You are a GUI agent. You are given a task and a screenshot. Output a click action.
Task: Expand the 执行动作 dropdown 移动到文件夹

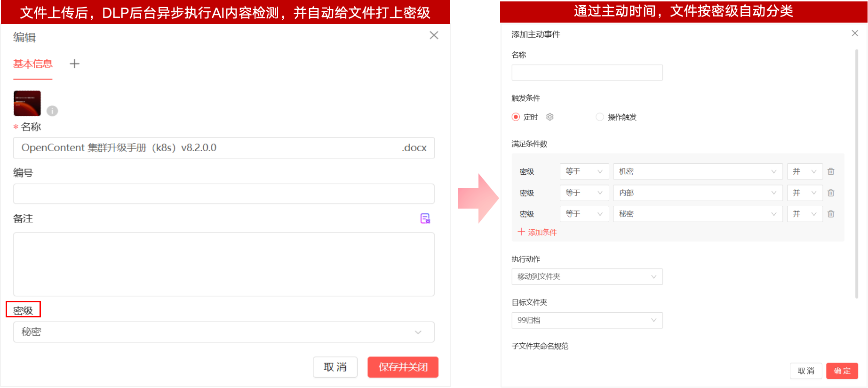point(587,277)
